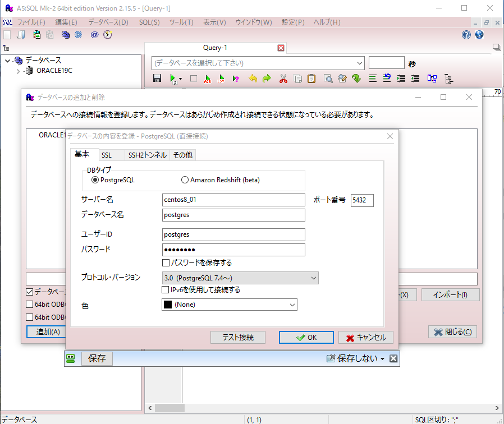Switch to the SSH2トンネル tab
Image resolution: width=504 pixels, height=424 pixels.
(x=147, y=155)
